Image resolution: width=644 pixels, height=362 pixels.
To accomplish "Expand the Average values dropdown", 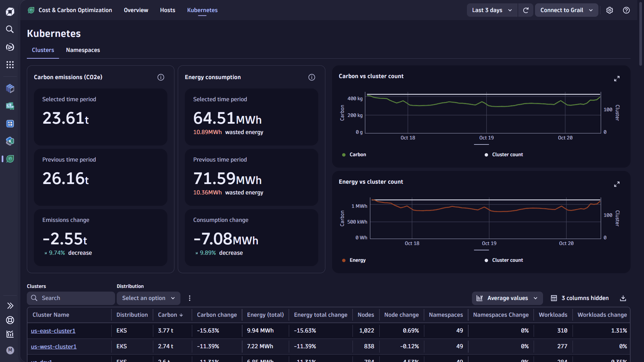I will tap(507, 298).
